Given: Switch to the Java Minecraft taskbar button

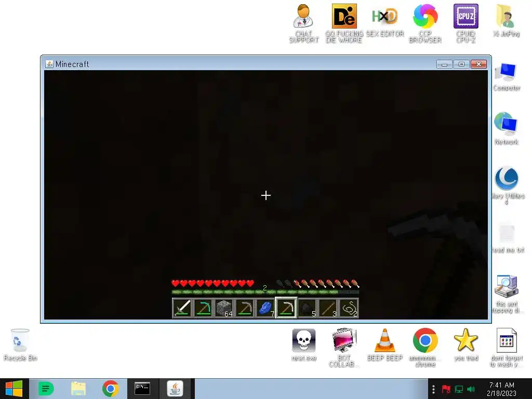Looking at the screenshot, I should 175,389.
